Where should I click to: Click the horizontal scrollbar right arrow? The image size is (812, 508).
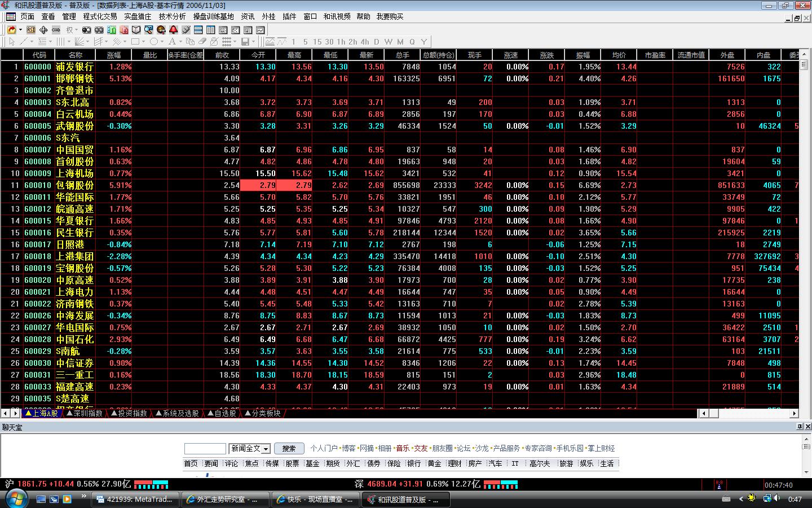(x=795, y=413)
